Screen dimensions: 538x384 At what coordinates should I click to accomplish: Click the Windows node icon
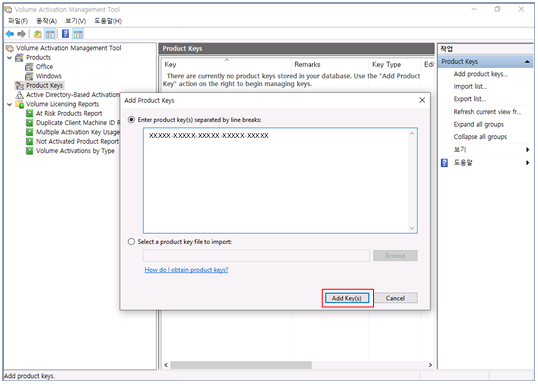pos(30,76)
